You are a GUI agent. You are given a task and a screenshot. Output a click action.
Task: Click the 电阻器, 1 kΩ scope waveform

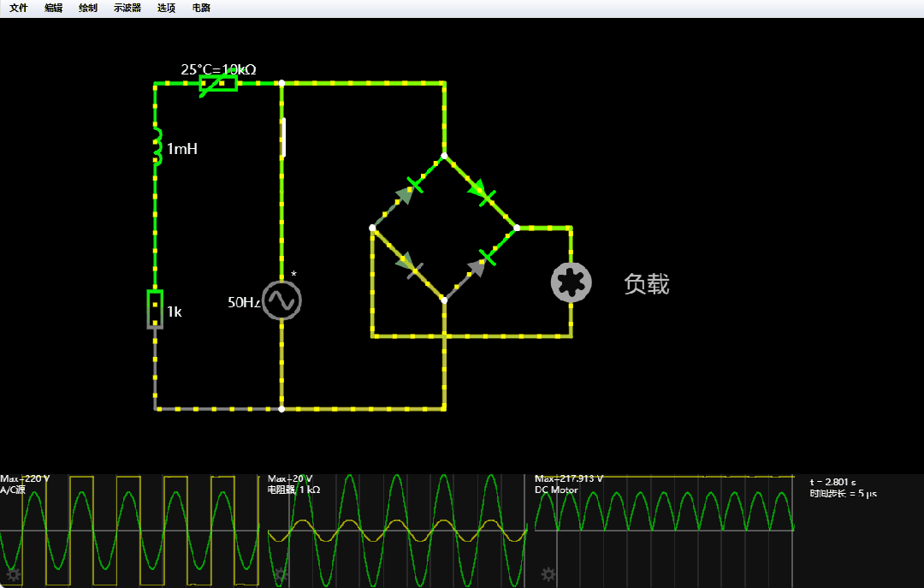397,531
